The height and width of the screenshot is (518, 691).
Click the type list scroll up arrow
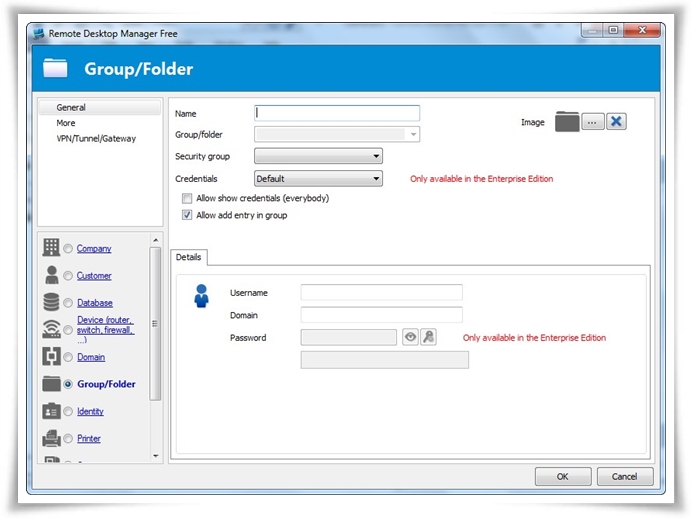[x=156, y=240]
